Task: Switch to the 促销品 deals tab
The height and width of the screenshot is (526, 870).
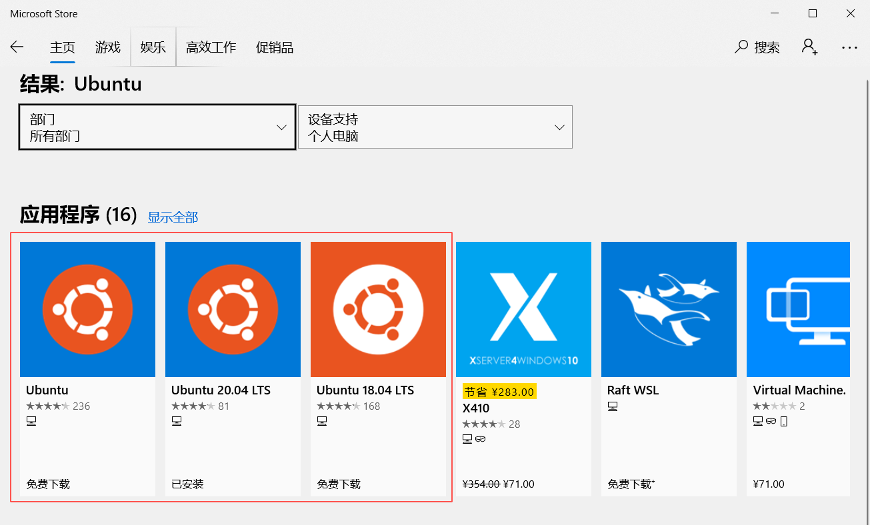Action: [275, 48]
